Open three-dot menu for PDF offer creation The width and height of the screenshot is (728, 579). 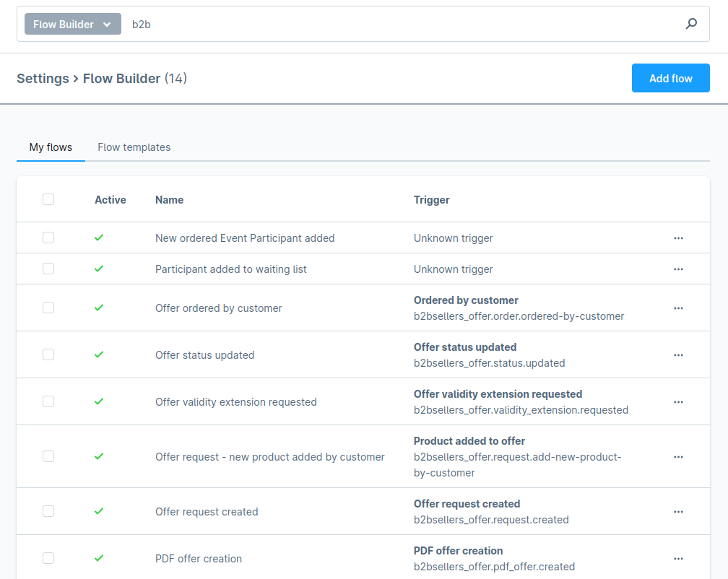tap(678, 559)
